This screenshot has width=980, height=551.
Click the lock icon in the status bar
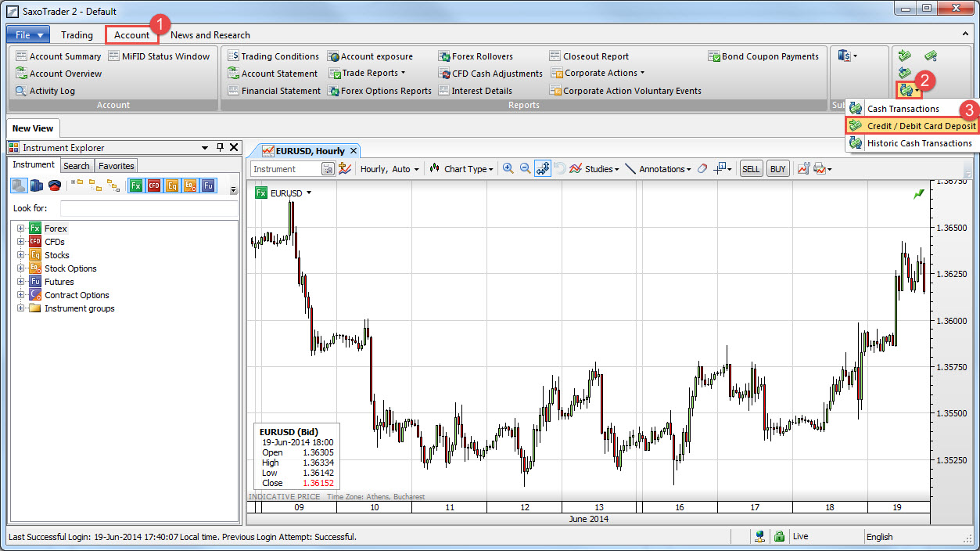coord(779,537)
